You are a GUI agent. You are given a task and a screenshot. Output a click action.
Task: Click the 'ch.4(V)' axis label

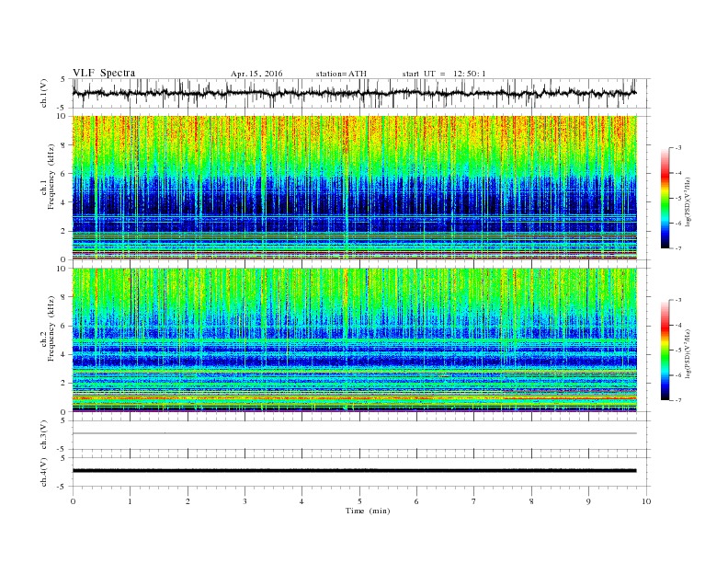tap(44, 472)
